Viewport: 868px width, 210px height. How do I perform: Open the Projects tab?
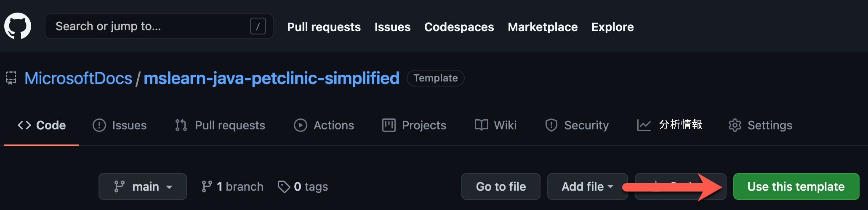tap(414, 125)
